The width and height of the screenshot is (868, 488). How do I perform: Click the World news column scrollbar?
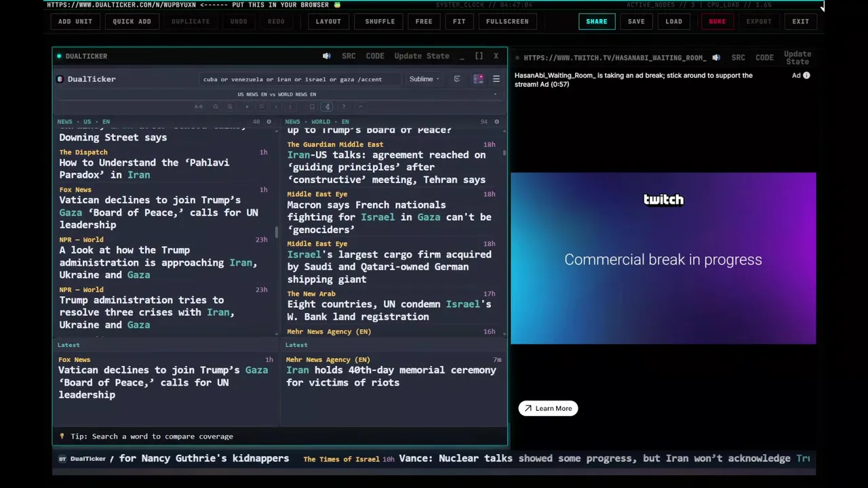tap(505, 154)
